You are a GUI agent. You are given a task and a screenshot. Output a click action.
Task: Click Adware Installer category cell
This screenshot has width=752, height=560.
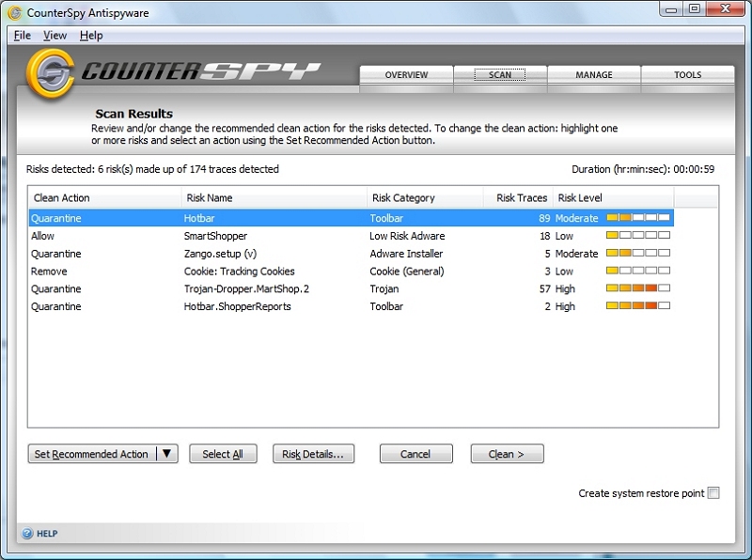tap(406, 254)
